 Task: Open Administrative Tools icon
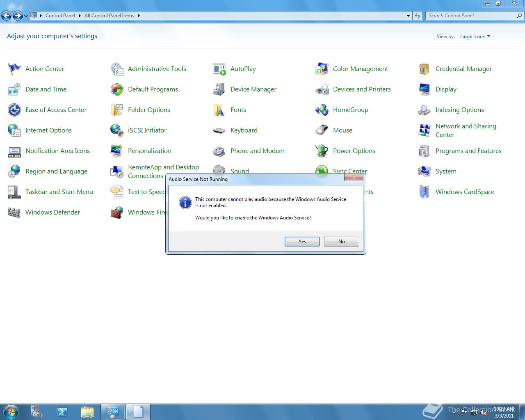click(117, 69)
